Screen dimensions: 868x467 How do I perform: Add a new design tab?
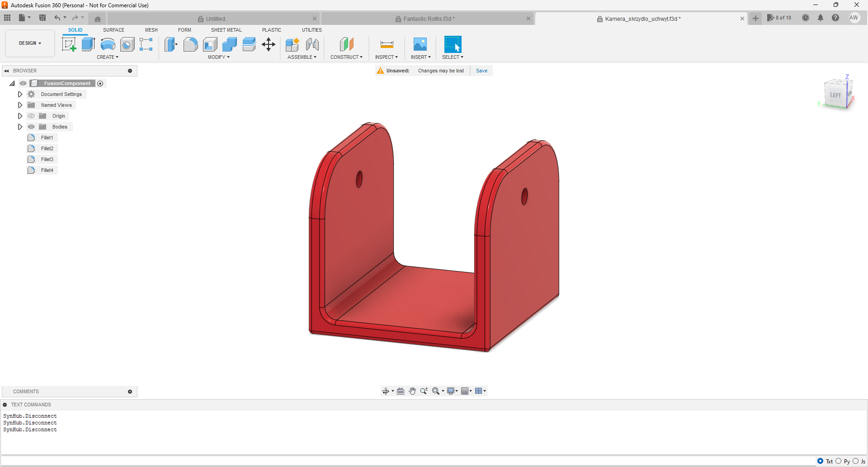755,18
